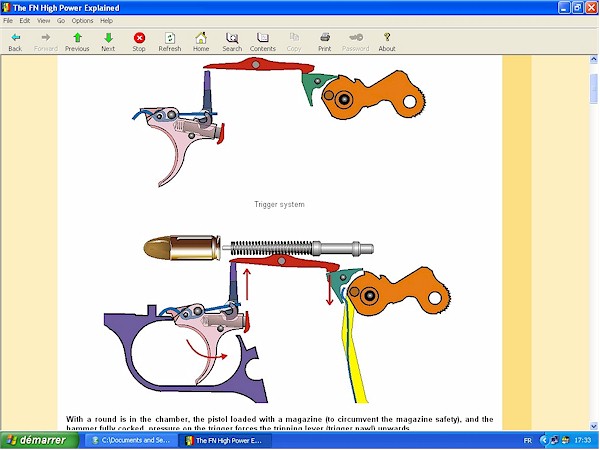Open the Options menu
The image size is (600, 450).
[x=82, y=21]
